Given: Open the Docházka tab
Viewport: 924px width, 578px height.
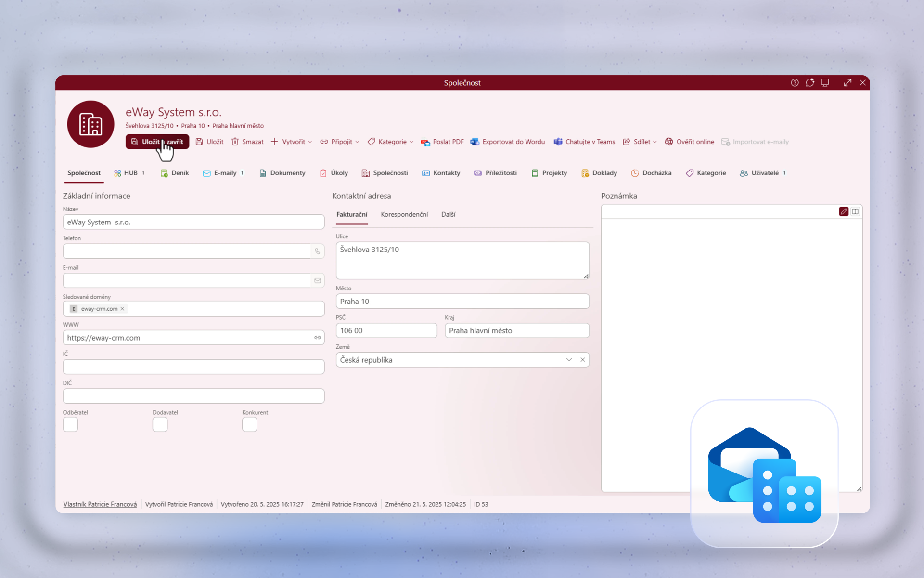Looking at the screenshot, I should coord(651,173).
